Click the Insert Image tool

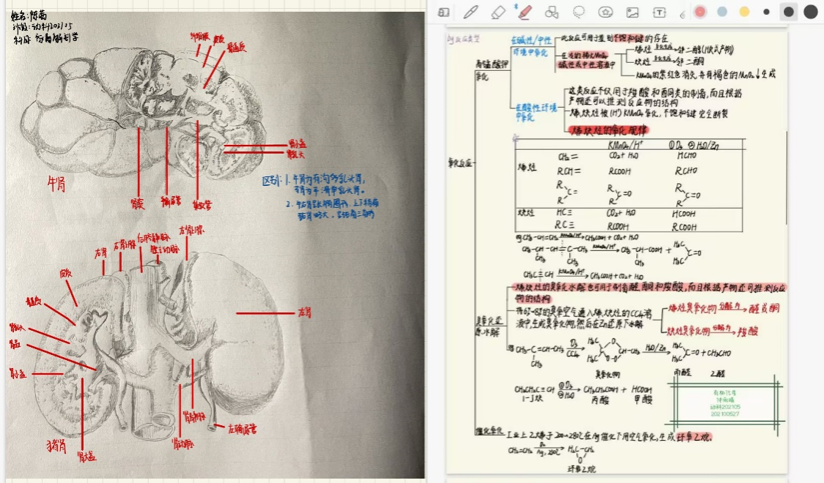(x=633, y=12)
